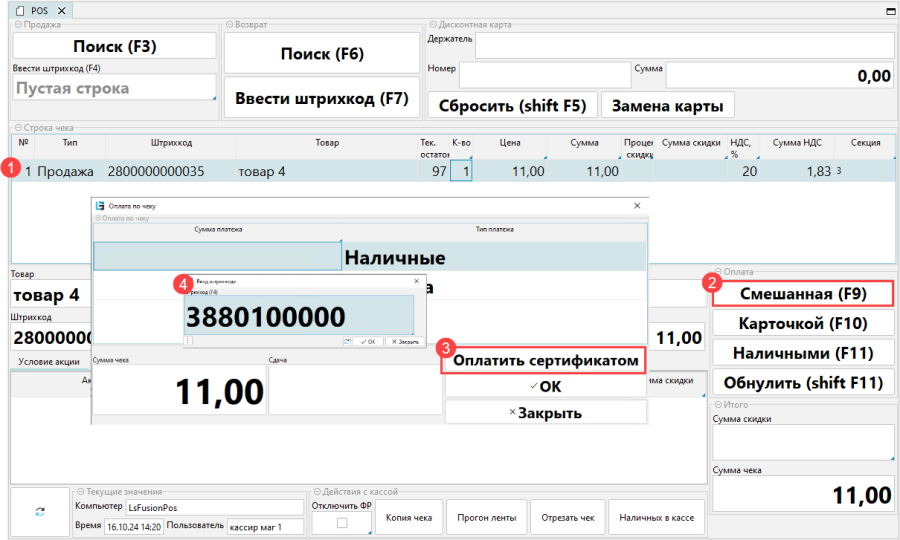Image resolution: width=900 pixels, height=540 pixels.
Task: Toggle the 'Отключить ФР' checkbox
Action: coord(340,524)
